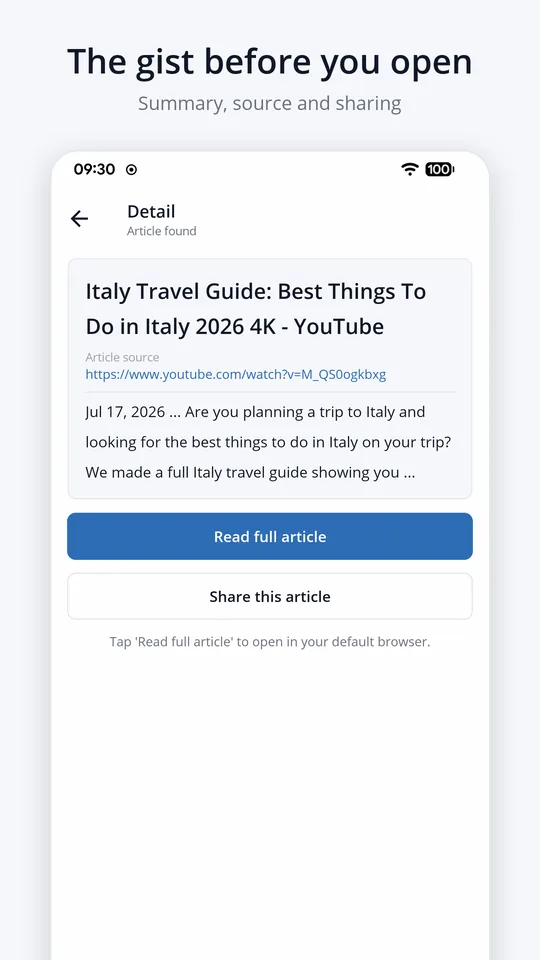Tap the summary line 'We made a full Italy travel guide'
This screenshot has height=960, width=540.
click(250, 473)
